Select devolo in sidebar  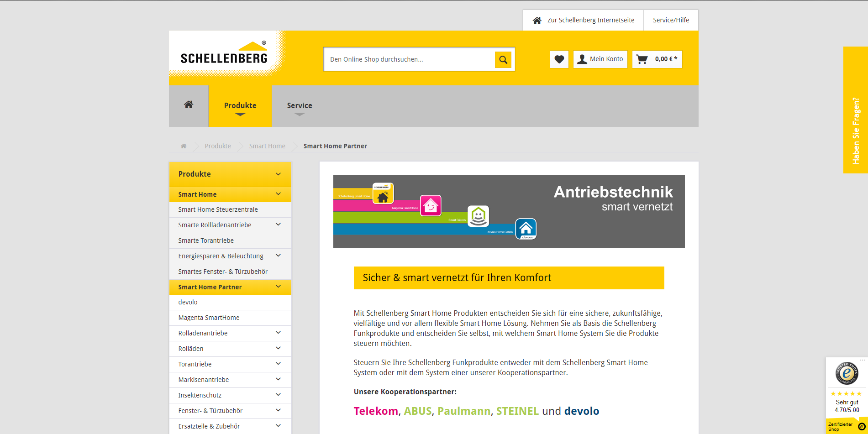[x=230, y=302]
